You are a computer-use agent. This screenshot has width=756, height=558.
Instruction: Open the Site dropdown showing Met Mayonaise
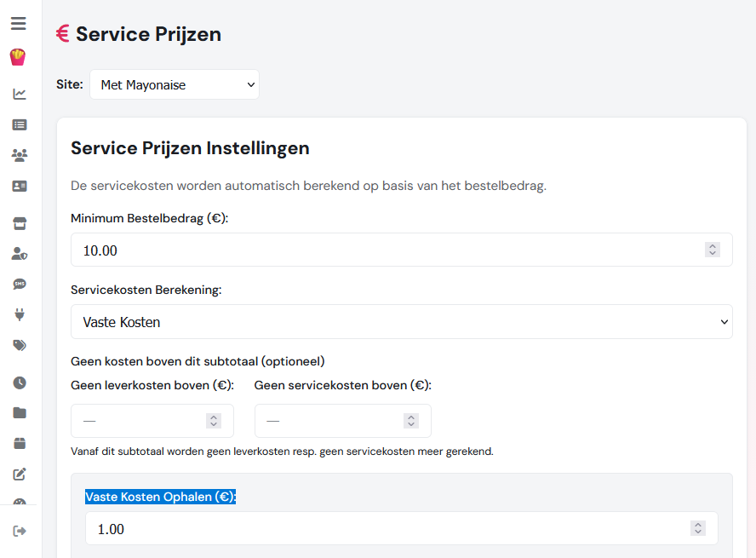click(x=175, y=84)
